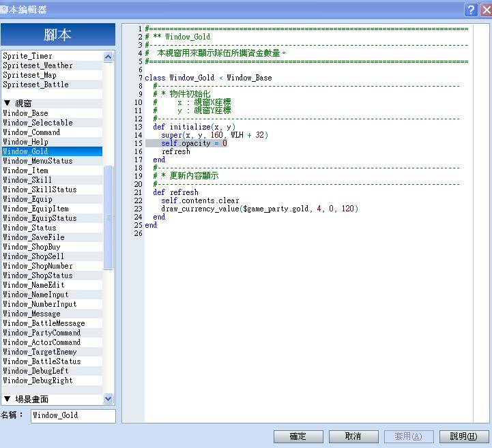This screenshot has width=492, height=448.
Task: Open the Window_TargetEnemy script
Action: point(52,352)
